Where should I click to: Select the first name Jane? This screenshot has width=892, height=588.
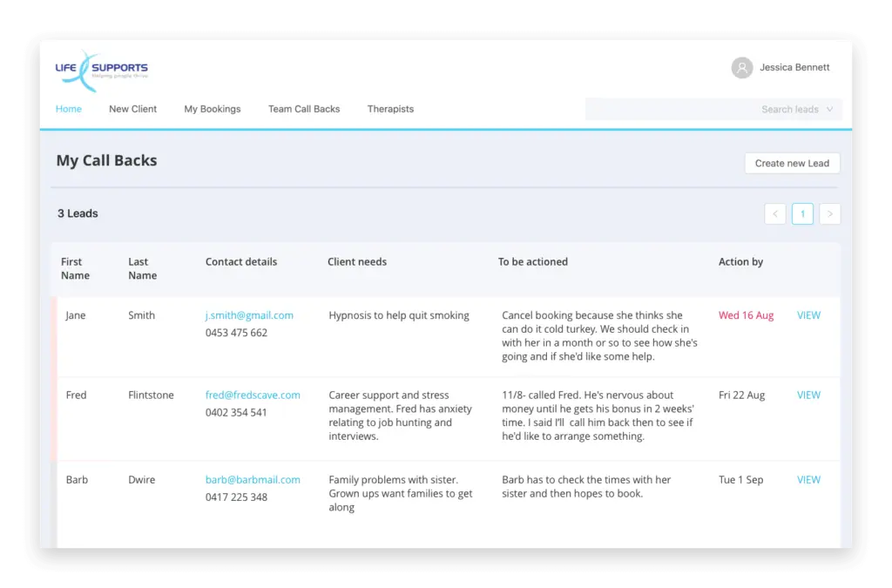(x=76, y=315)
